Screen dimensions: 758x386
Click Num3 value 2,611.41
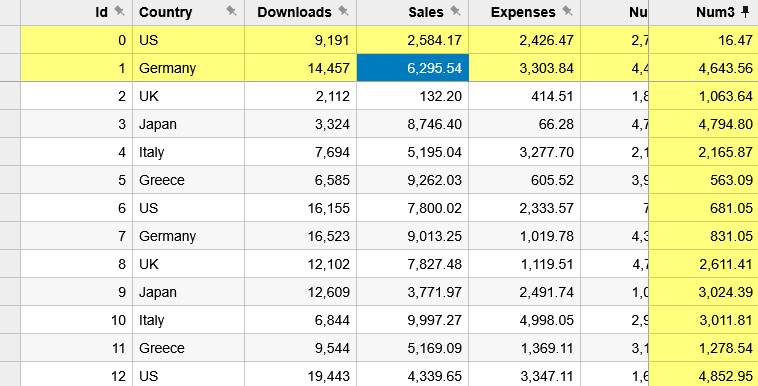click(703, 264)
